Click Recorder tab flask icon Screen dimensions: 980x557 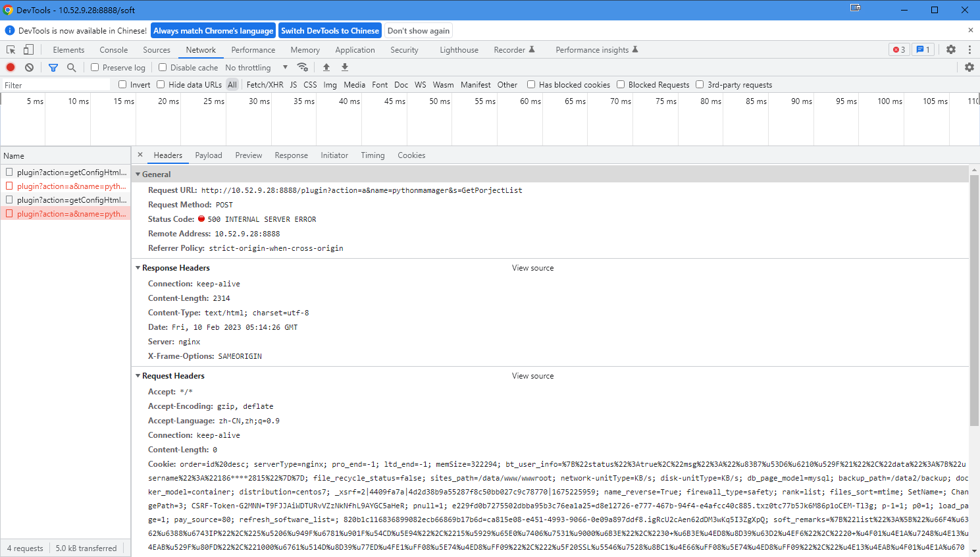(x=532, y=49)
